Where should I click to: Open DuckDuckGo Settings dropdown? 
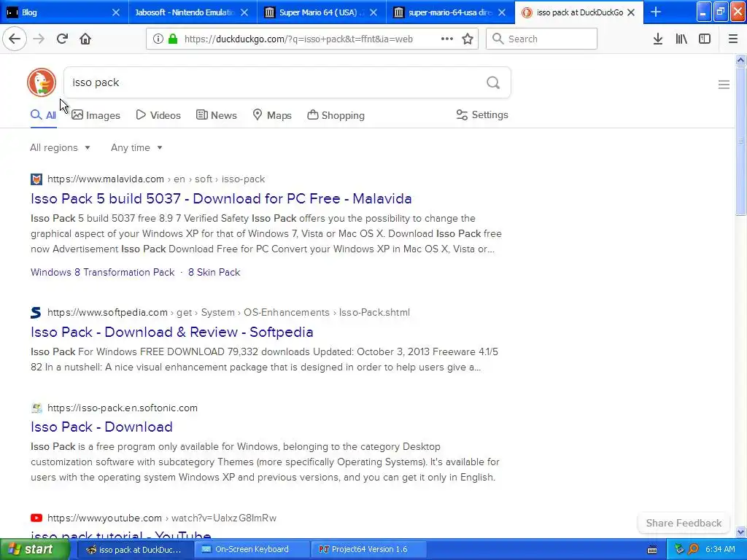pyautogui.click(x=482, y=114)
